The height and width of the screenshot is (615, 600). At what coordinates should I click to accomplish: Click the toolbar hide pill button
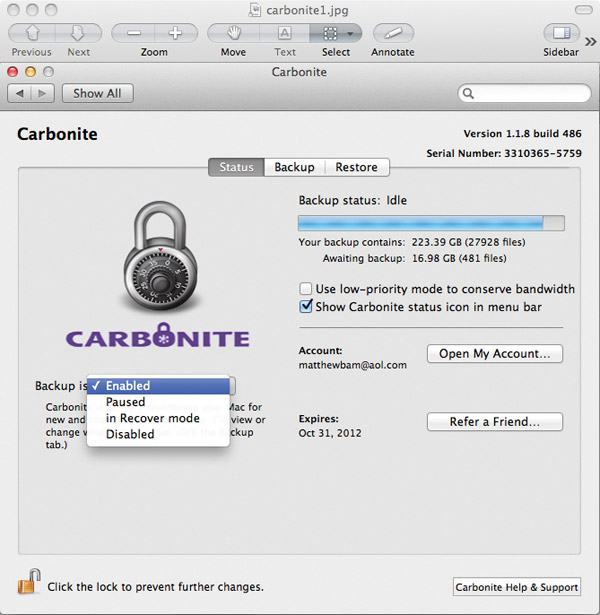(x=584, y=10)
